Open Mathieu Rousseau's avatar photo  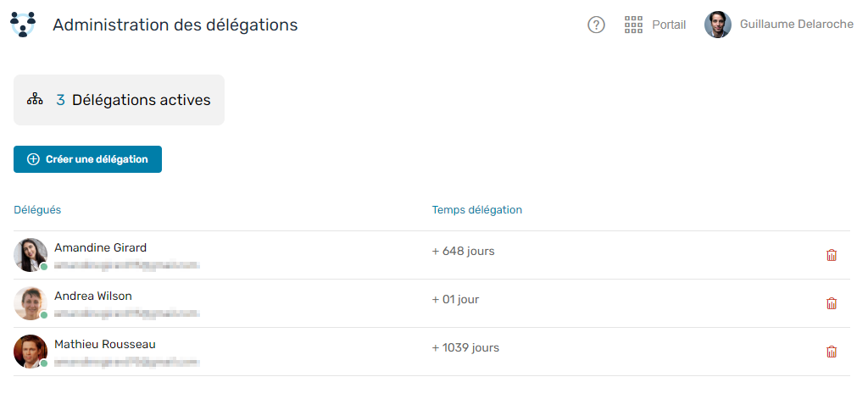[x=31, y=352]
